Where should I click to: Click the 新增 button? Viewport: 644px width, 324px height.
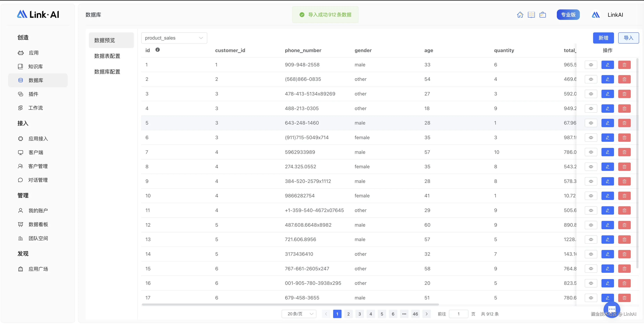pos(603,38)
